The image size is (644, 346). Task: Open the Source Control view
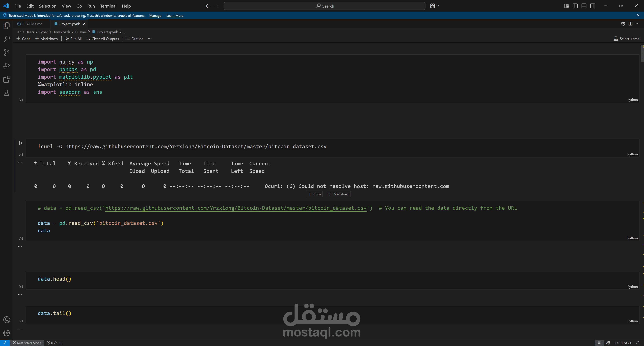[x=7, y=52]
